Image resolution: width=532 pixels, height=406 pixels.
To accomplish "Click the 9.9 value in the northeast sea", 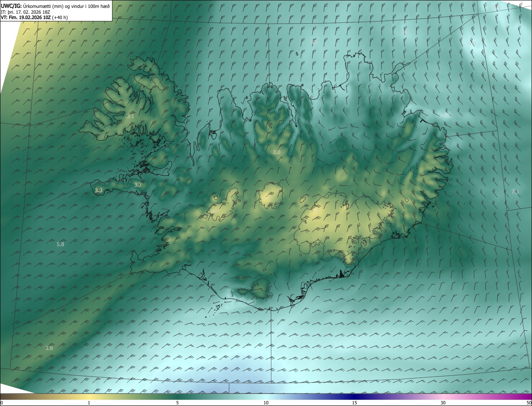I will (472, 43).
